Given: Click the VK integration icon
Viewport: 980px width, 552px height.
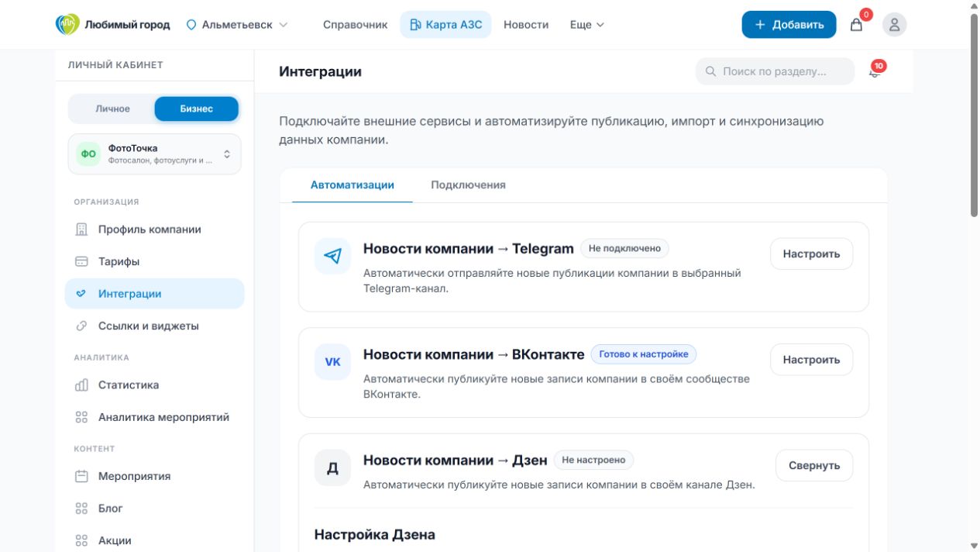Looking at the screenshot, I should point(332,362).
